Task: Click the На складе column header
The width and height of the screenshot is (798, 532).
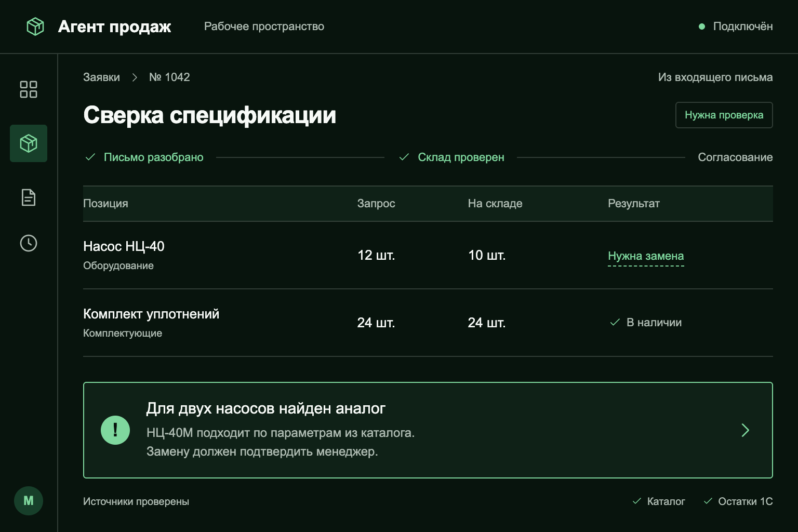Action: [x=495, y=204]
